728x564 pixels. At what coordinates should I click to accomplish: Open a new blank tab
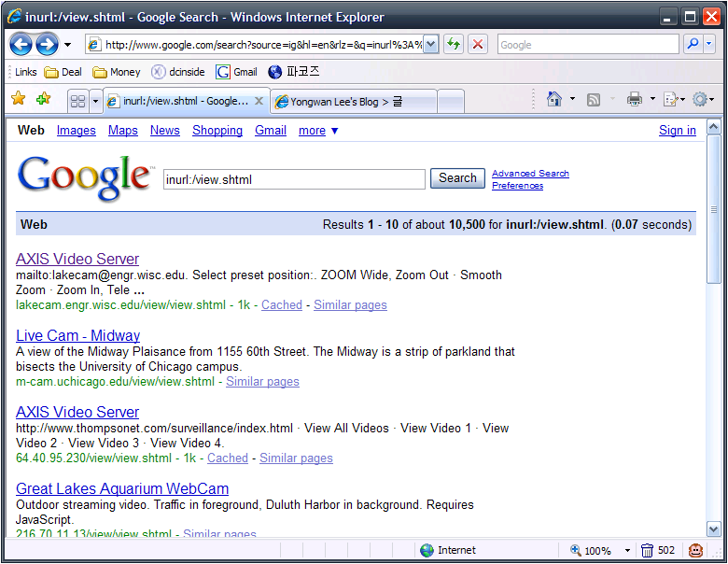451,101
